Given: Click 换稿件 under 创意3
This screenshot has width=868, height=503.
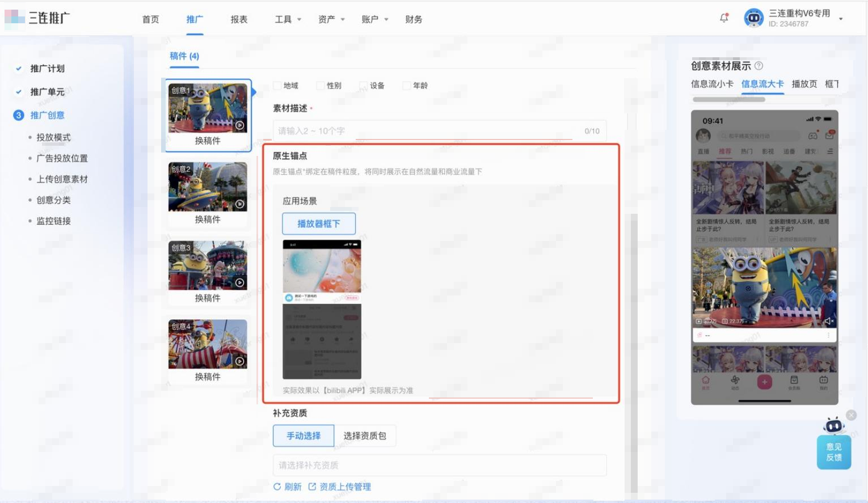Looking at the screenshot, I should coord(208,298).
